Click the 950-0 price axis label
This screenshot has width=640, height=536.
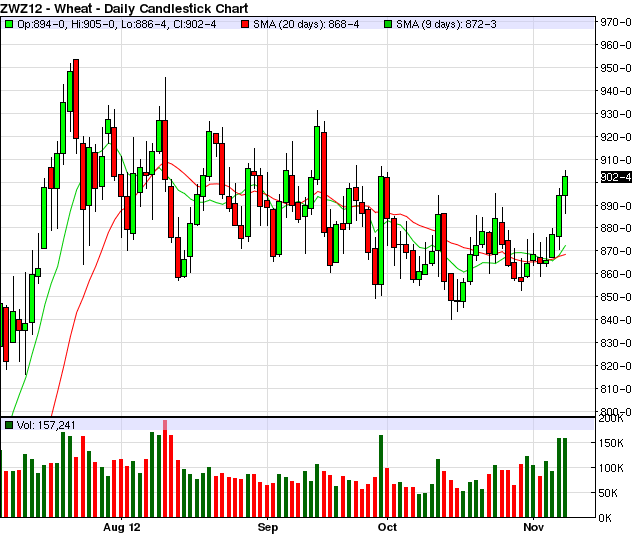[616, 68]
